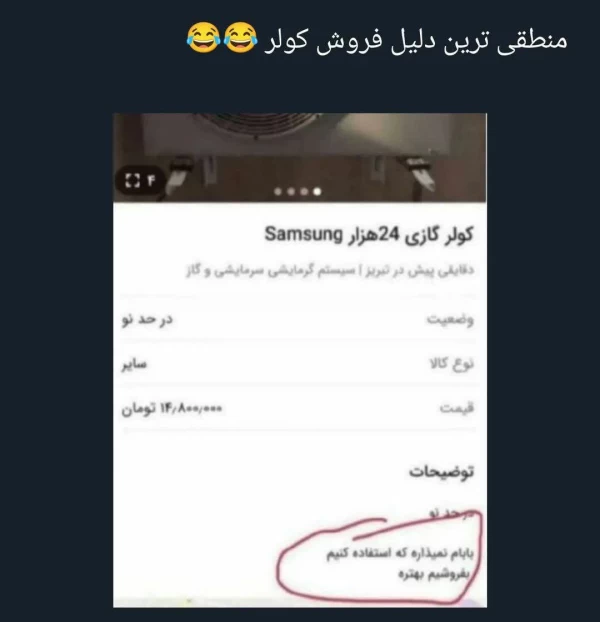Screen dimensions: 600x622
Task: Select the third dot of the photo carousel
Action: tap(304, 192)
